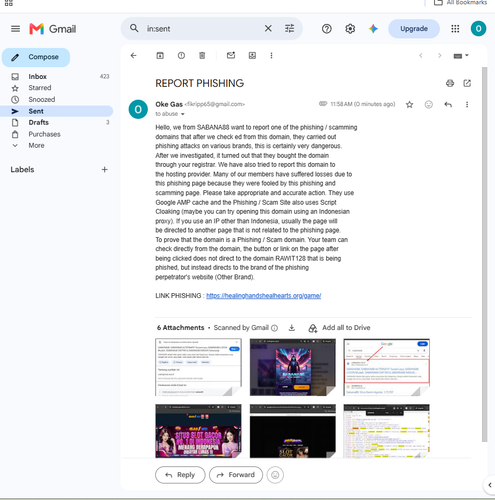Click sender name Oke Gas
495x500 pixels.
[x=169, y=104]
